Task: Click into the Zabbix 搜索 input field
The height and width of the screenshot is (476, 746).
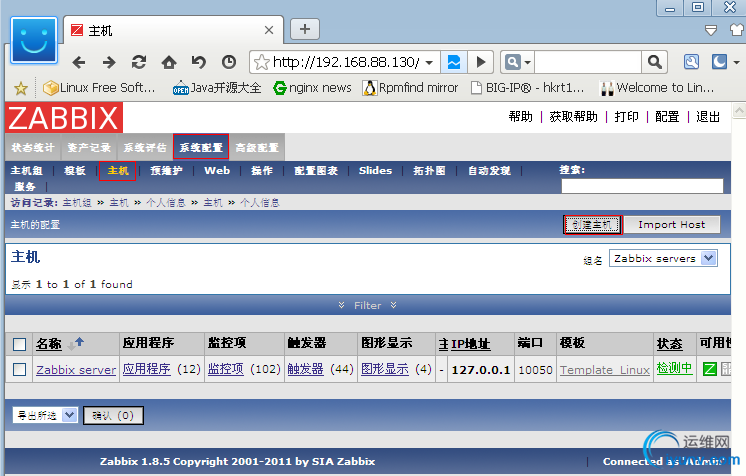Action: (x=642, y=186)
